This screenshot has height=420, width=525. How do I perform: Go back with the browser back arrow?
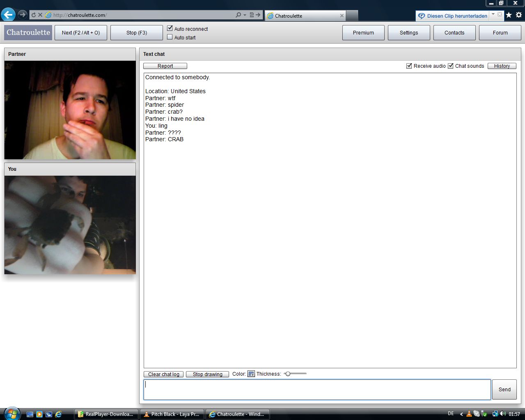tap(8, 15)
